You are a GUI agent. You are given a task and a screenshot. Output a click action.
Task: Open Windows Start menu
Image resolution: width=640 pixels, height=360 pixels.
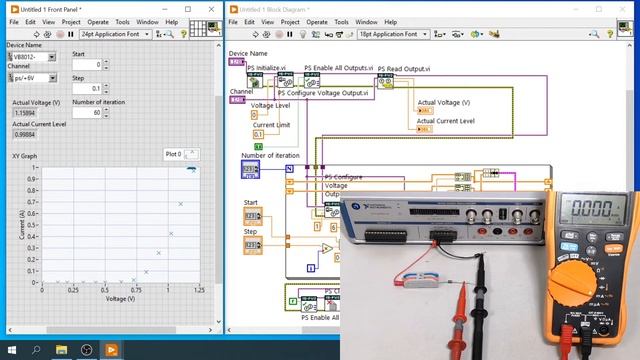(x=12, y=350)
